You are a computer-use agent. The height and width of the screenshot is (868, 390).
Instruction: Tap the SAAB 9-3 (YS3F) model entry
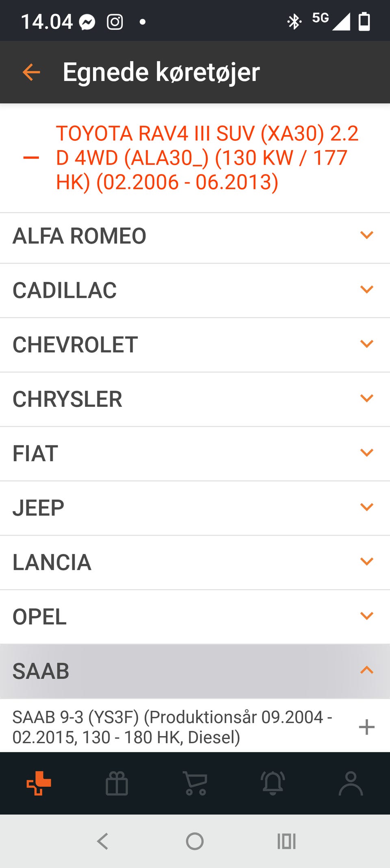pyautogui.click(x=173, y=727)
